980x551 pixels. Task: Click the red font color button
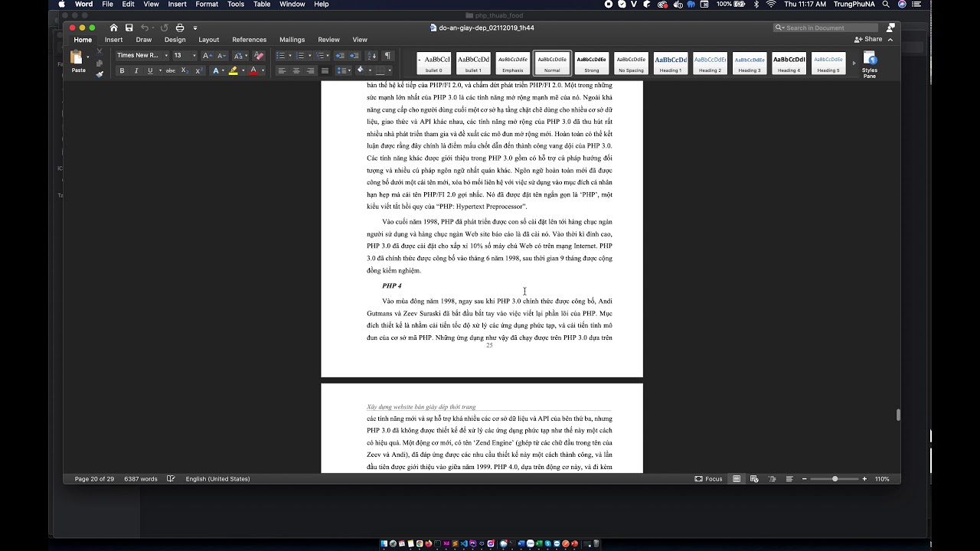click(253, 70)
